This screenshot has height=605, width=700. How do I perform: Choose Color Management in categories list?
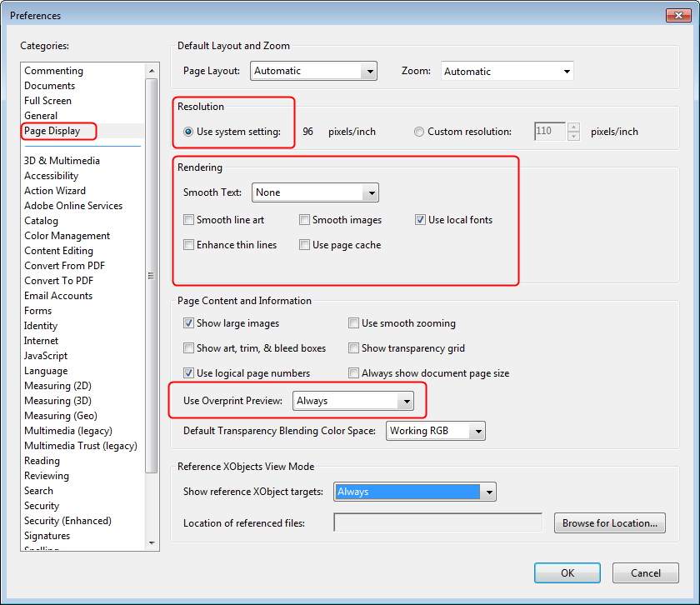point(67,236)
